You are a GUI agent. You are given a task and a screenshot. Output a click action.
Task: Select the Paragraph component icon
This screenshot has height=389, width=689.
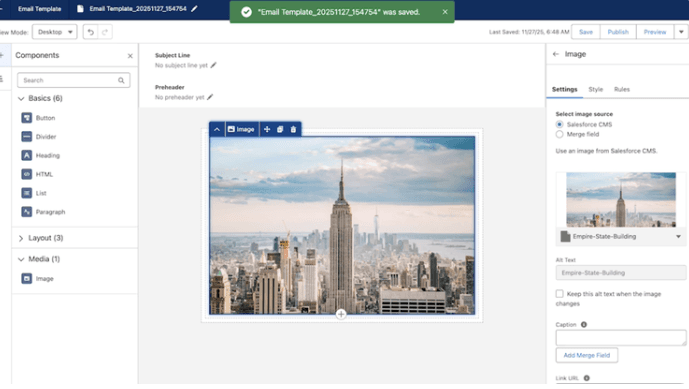coord(26,212)
